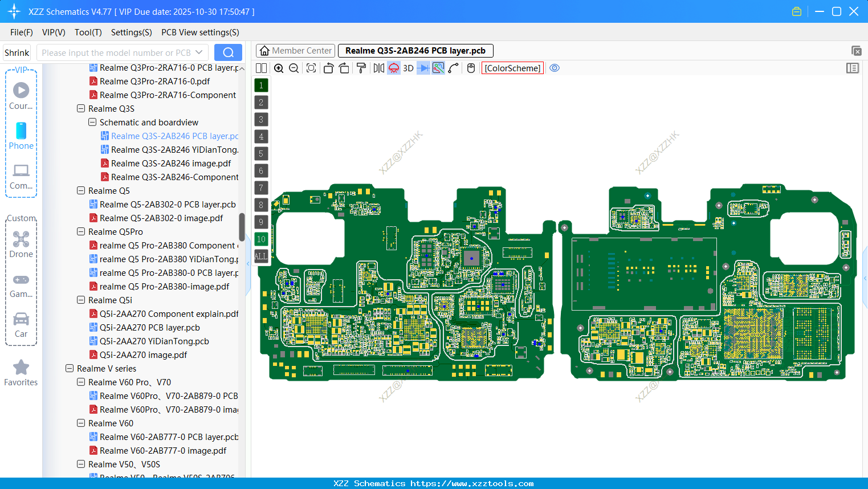Switch to the Realme Q3S-2AB246 PCB tab
Image resolution: width=868 pixels, height=489 pixels.
coord(415,50)
